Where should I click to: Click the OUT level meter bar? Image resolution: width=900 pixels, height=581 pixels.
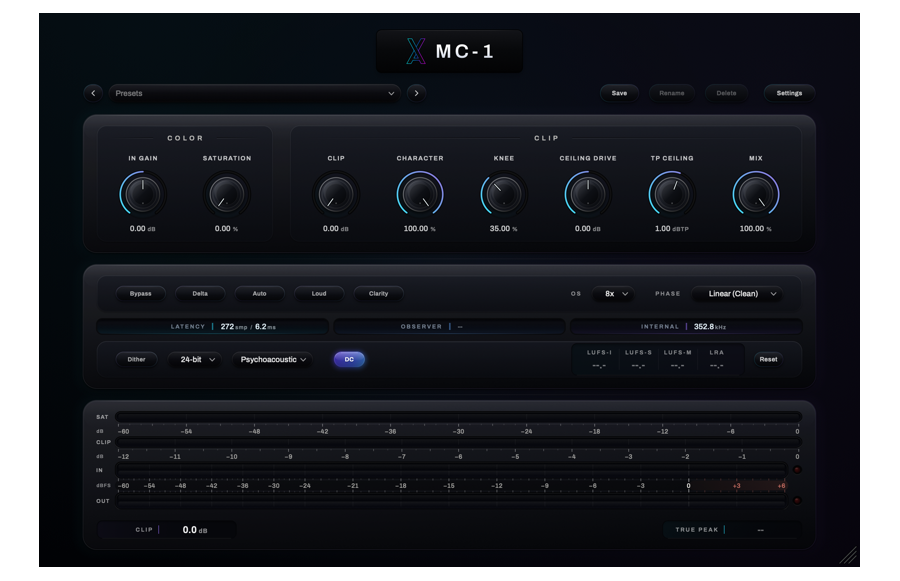(x=451, y=501)
